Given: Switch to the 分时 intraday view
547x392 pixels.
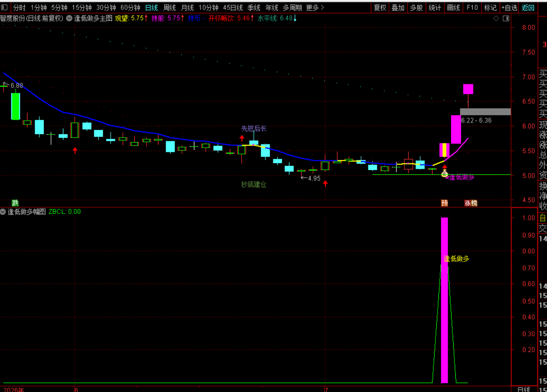Looking at the screenshot, I should (19, 8).
